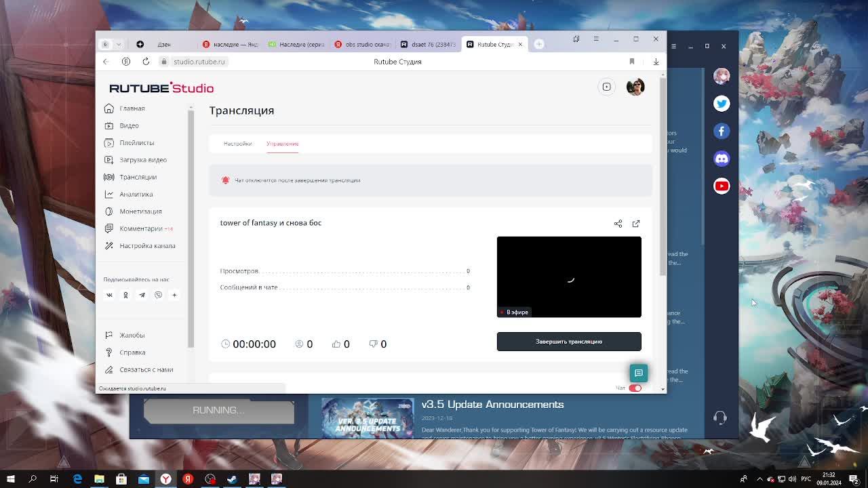Image resolution: width=868 pixels, height=488 pixels.
Task: Click the Twitter icon in launcher window
Action: [722, 103]
